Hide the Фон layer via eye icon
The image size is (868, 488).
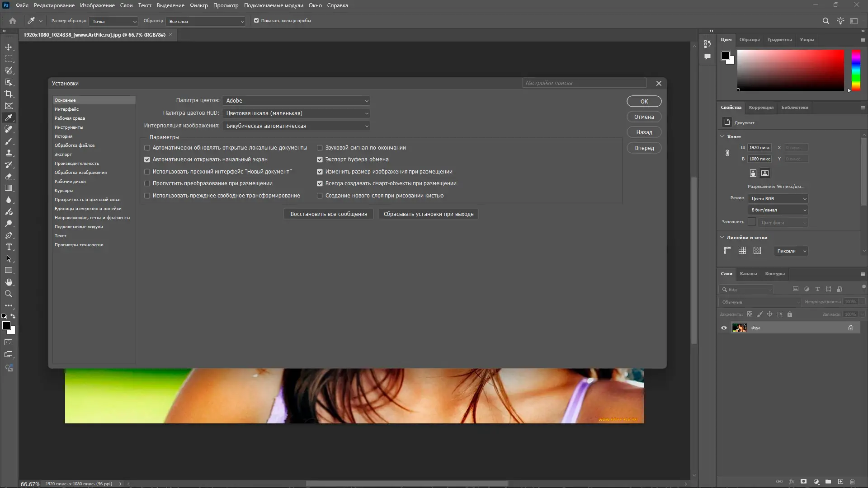pos(724,328)
